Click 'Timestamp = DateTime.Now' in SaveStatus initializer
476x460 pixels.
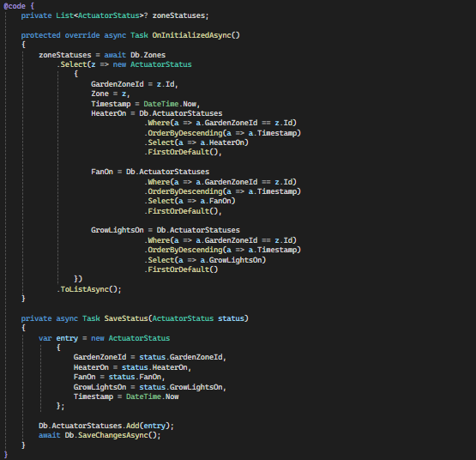coord(126,396)
